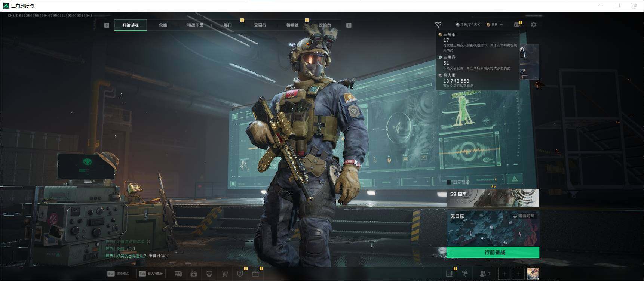This screenshot has height=281, width=644.
Task: Click the first empty squad slot plus
Action: pos(504,274)
